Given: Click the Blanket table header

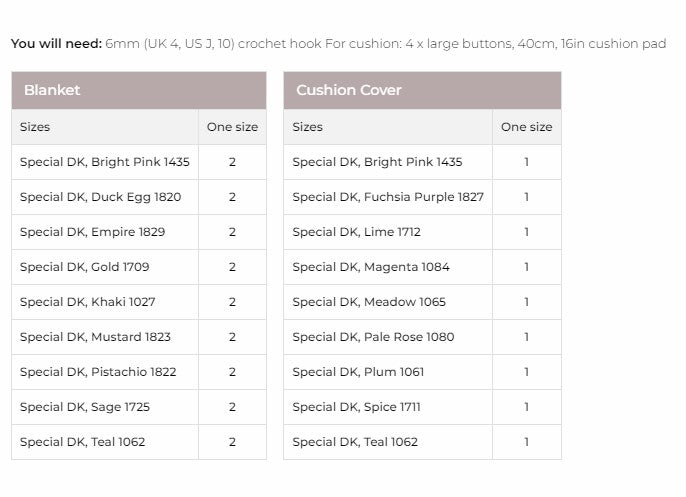Looking at the screenshot, I should pyautogui.click(x=52, y=90).
